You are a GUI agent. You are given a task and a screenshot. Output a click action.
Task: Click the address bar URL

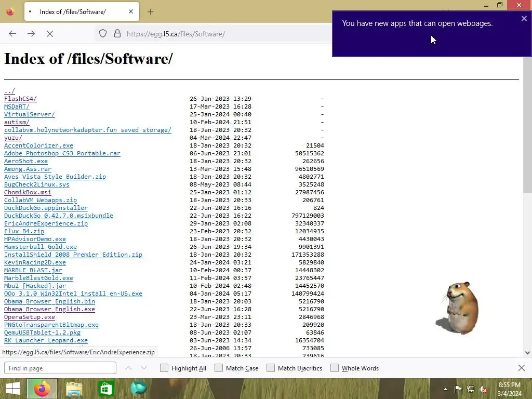coord(176,34)
